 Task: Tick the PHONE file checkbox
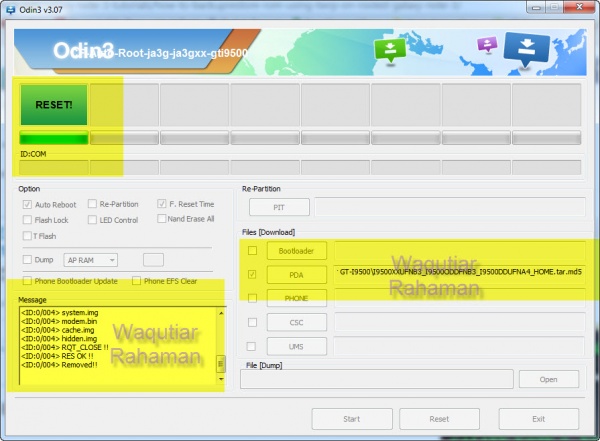pos(252,298)
